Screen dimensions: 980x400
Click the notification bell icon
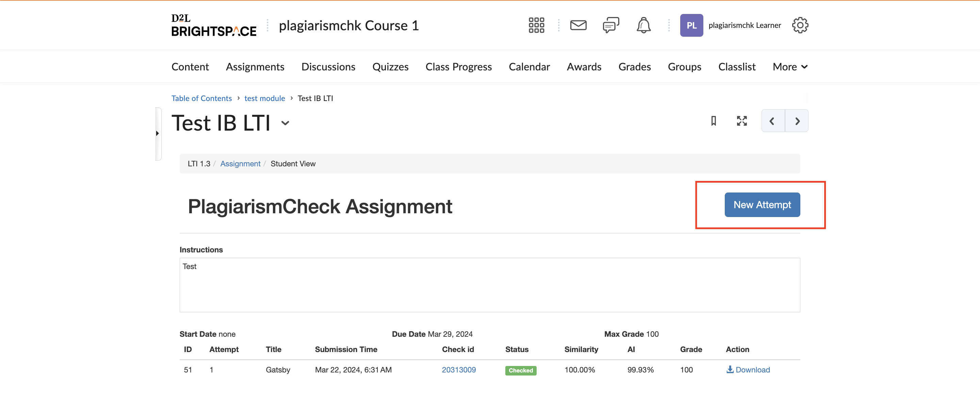[x=643, y=25]
